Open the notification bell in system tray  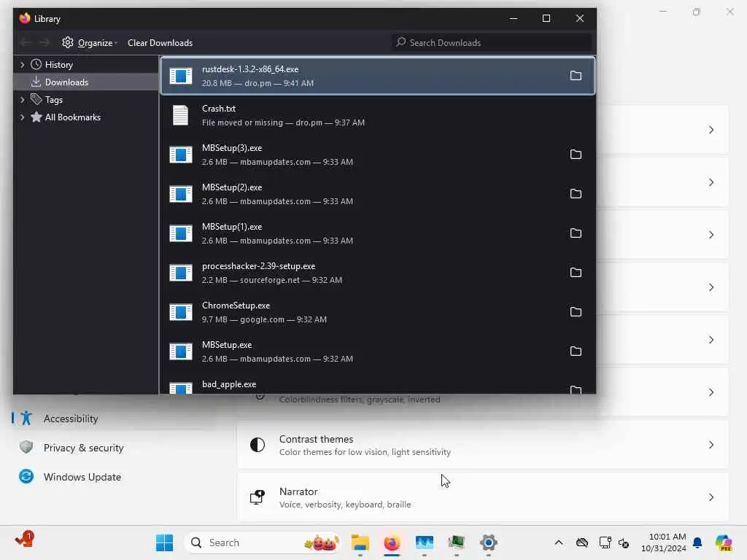pyautogui.click(x=697, y=542)
